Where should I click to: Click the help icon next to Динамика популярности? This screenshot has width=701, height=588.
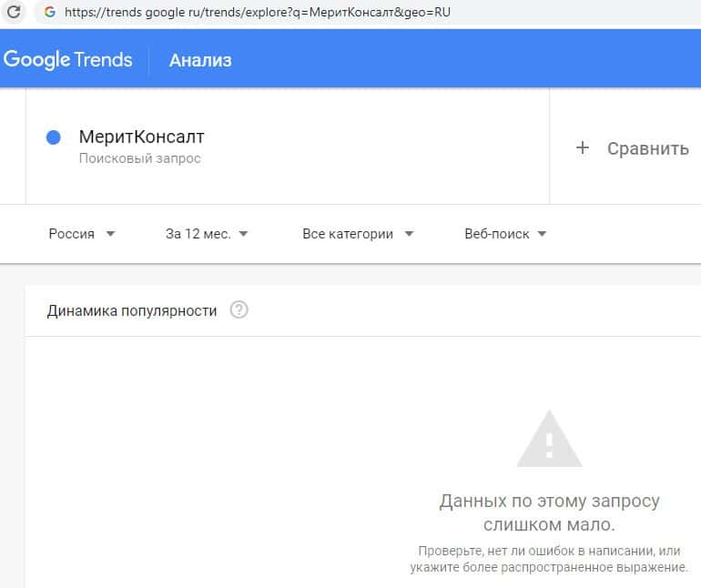pos(239,310)
